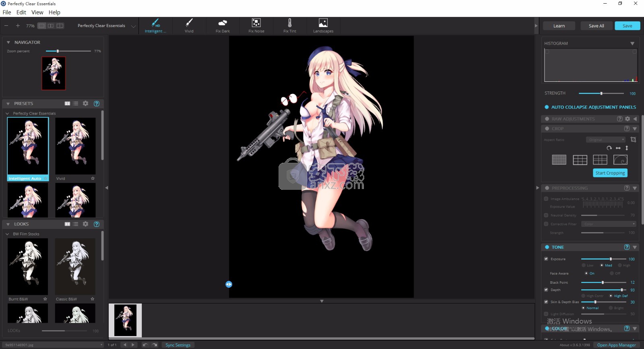
Task: Open the File menu
Action: click(7, 12)
